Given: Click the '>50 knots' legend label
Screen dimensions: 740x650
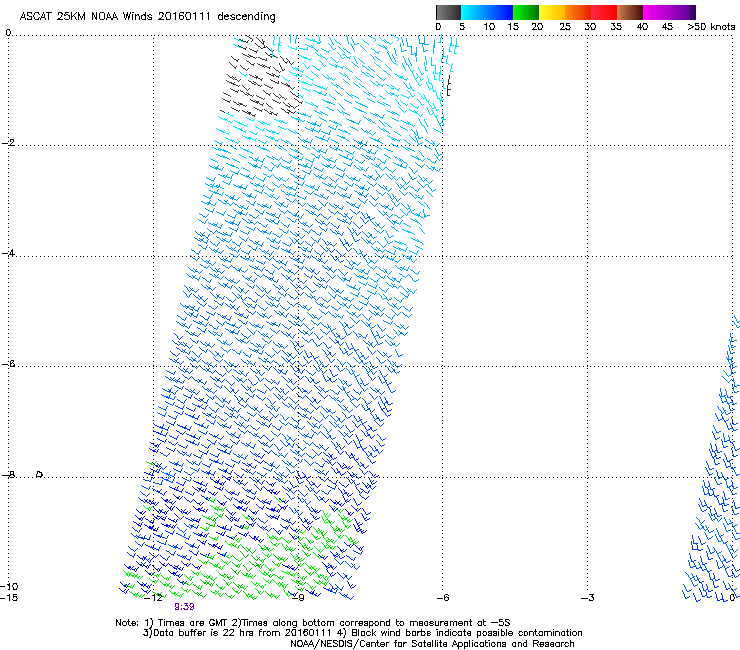Looking at the screenshot, I should tap(711, 27).
